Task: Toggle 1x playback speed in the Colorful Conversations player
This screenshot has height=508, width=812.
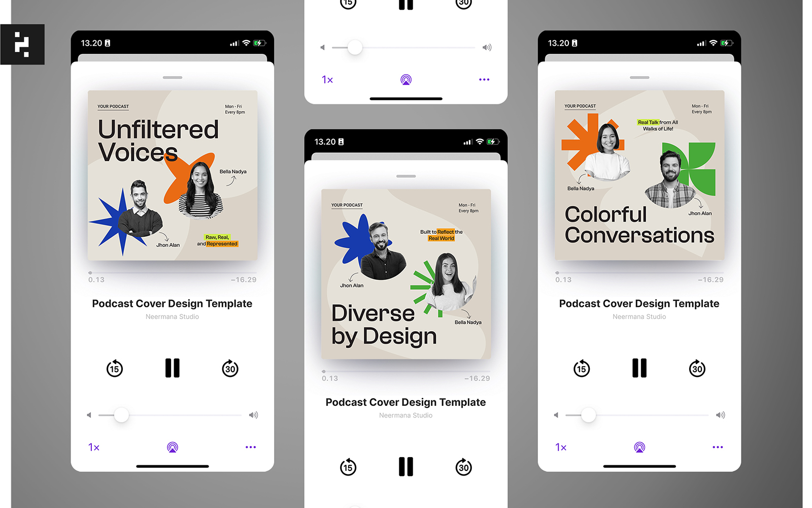Action: (x=561, y=447)
